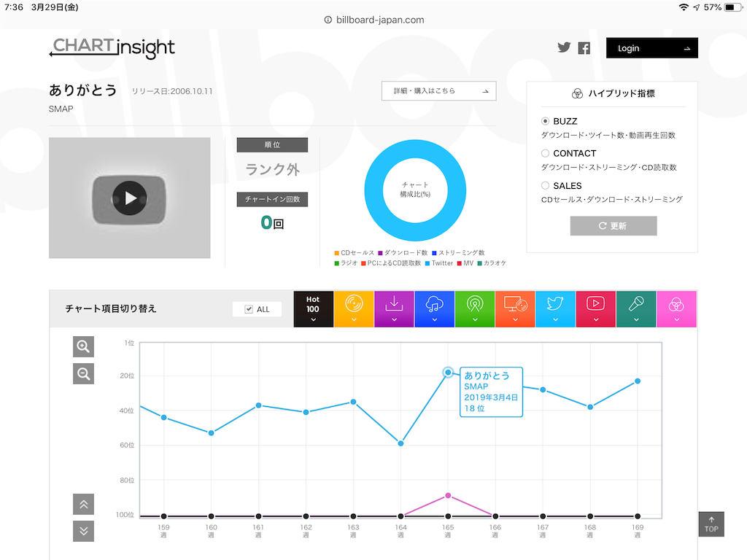Toggle the ALL checkbox
747x560 pixels.
pos(249,309)
